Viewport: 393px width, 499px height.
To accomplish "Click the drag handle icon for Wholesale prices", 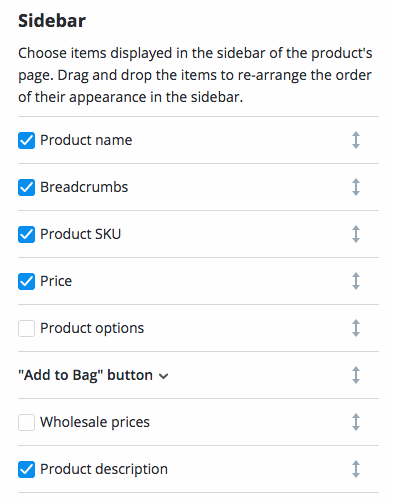I will (x=356, y=422).
